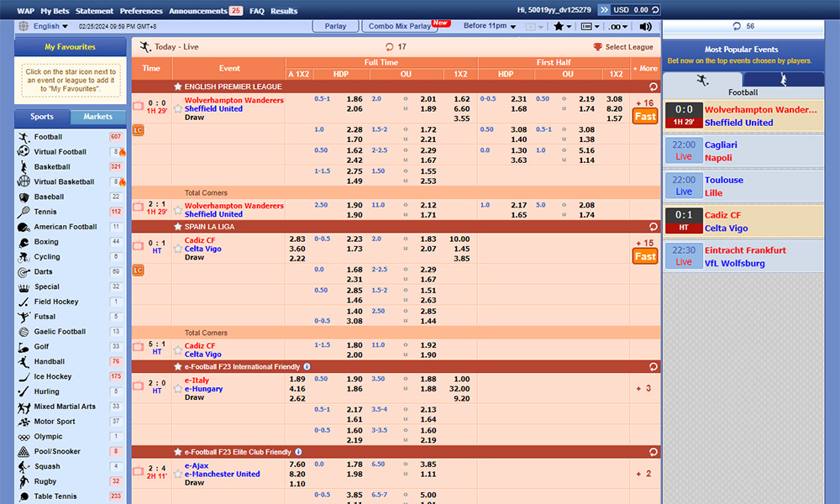Open the WAP link
840x504 pixels.
pyautogui.click(x=25, y=11)
